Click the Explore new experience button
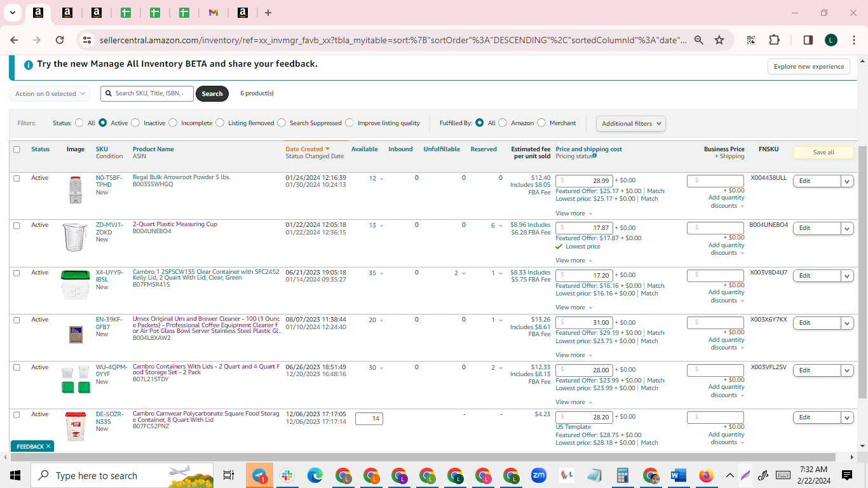 coord(809,67)
